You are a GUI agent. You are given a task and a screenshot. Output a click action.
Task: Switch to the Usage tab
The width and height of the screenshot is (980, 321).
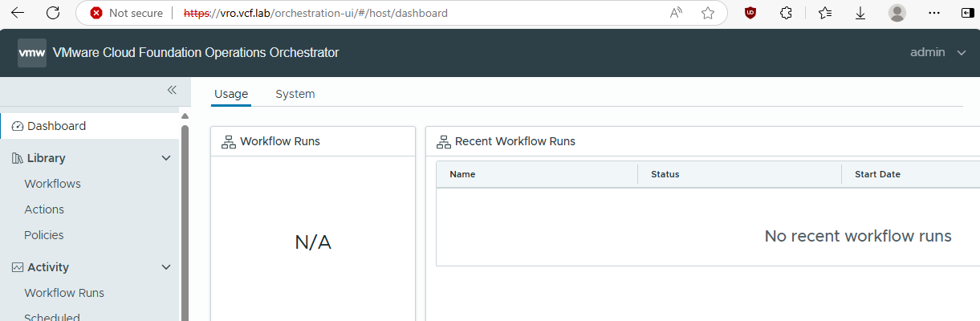pos(231,94)
